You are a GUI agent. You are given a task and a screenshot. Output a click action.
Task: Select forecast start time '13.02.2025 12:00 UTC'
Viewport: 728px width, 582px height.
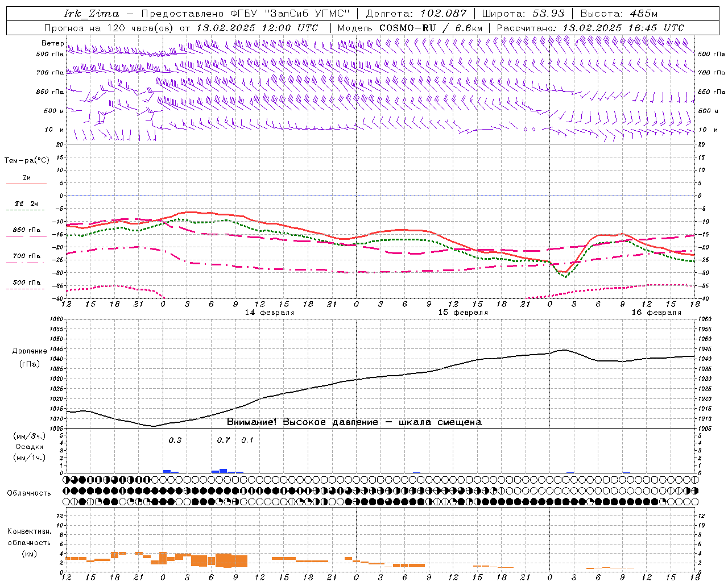click(257, 28)
